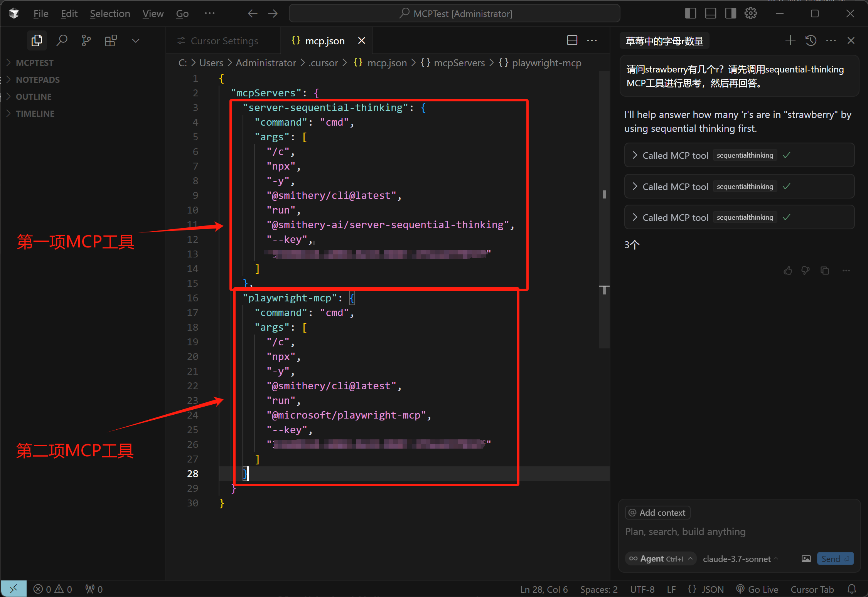Focus the chat message input field
This screenshot has height=597, width=868.
click(x=739, y=532)
